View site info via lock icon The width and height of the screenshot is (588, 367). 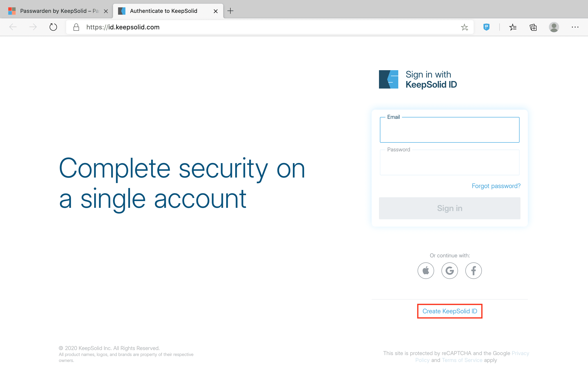(x=76, y=27)
